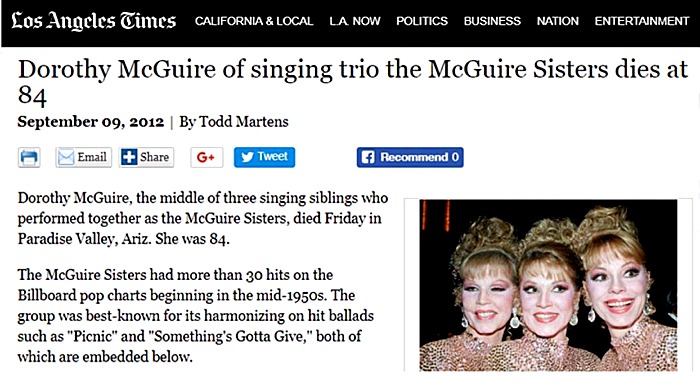Open the Politics menu item
Viewport: 700px width, 392px height.
tap(422, 21)
